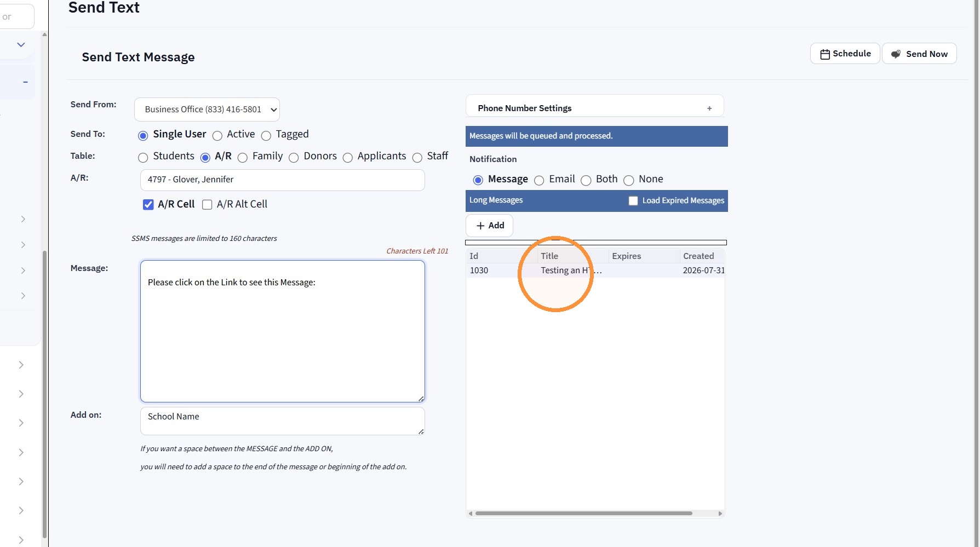Check the A/R Alt Cell checkbox
Image resolution: width=980 pixels, height=547 pixels.
tap(207, 204)
